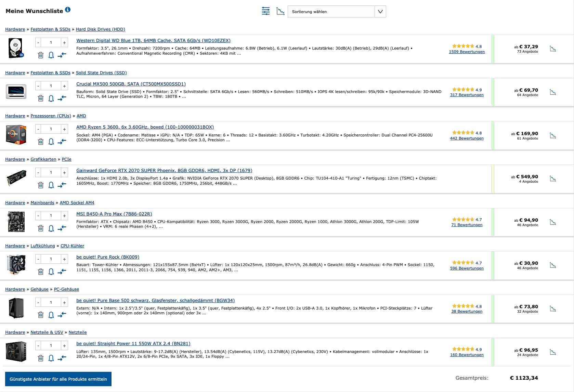Show price chart for MSI B450-A Pro Max
The width and height of the screenshot is (574, 392).
point(553,222)
